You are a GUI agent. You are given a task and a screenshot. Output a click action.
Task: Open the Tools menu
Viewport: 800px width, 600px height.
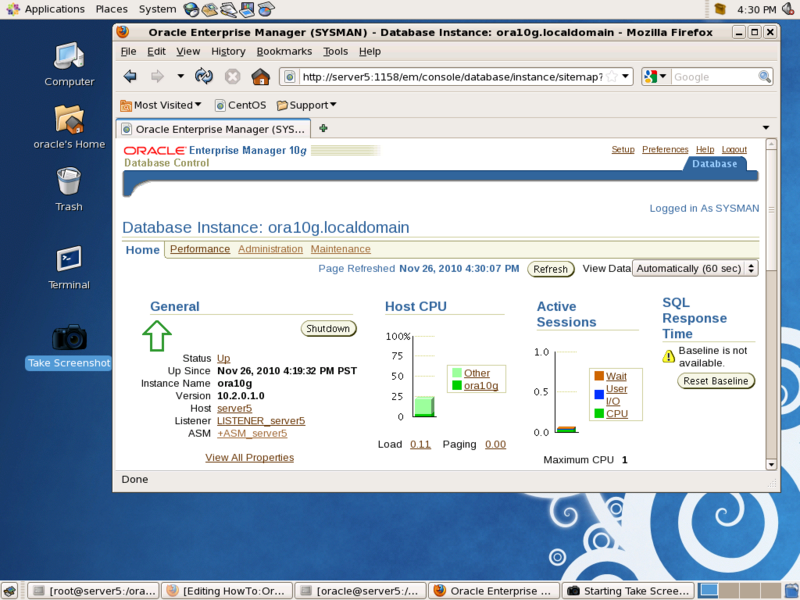tap(335, 51)
